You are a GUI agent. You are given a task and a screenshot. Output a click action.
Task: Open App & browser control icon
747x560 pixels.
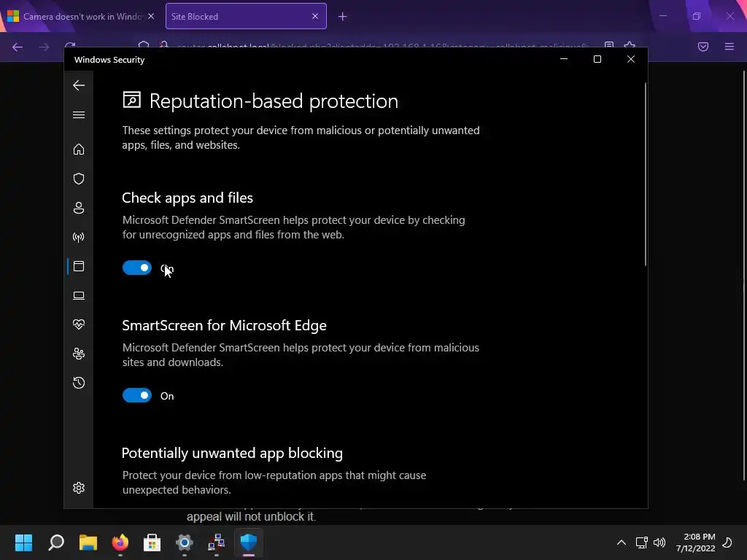click(79, 266)
